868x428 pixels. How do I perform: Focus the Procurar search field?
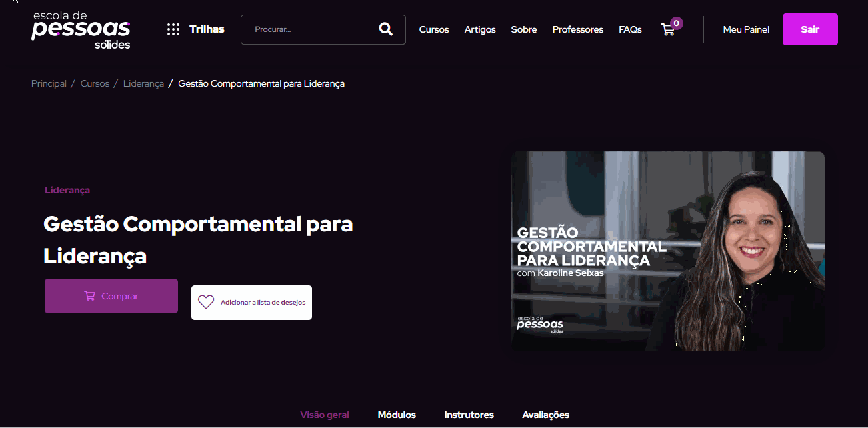point(323,29)
